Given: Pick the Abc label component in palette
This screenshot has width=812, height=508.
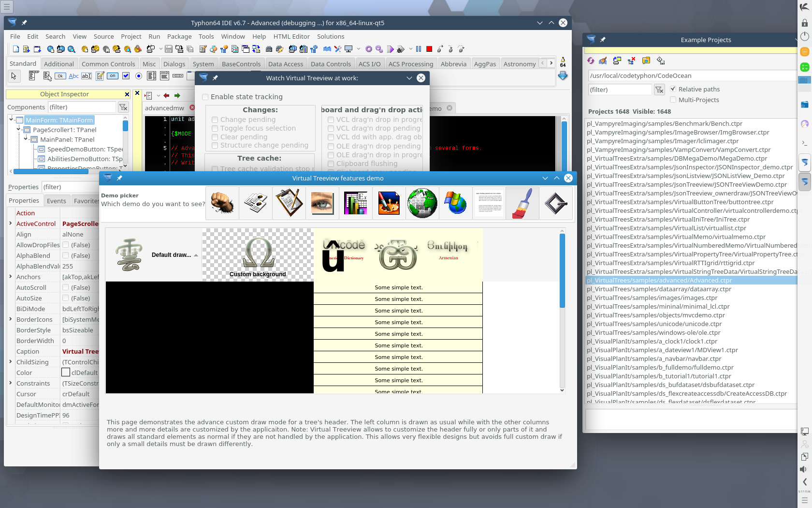Looking at the screenshot, I should (x=73, y=76).
